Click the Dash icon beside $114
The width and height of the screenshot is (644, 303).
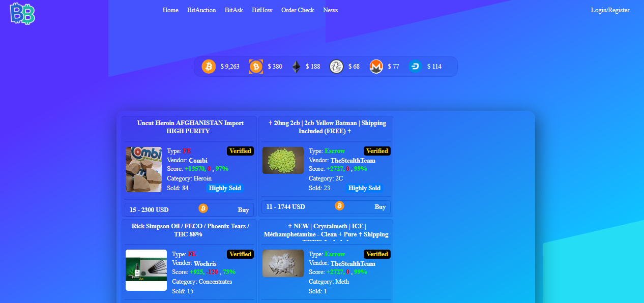click(x=416, y=67)
